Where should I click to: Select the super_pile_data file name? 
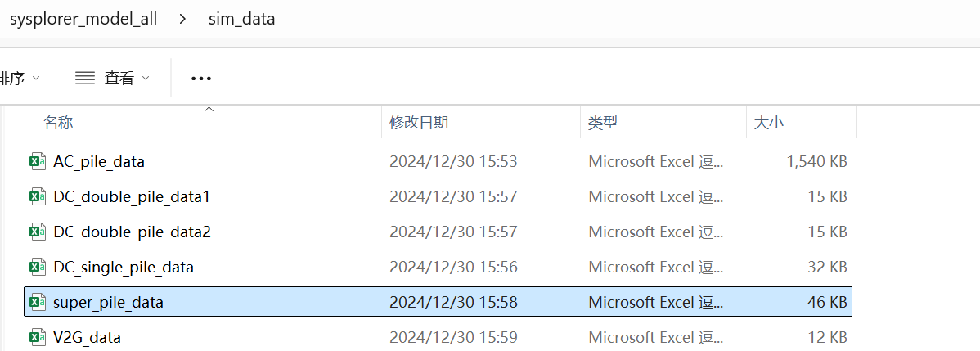[109, 302]
